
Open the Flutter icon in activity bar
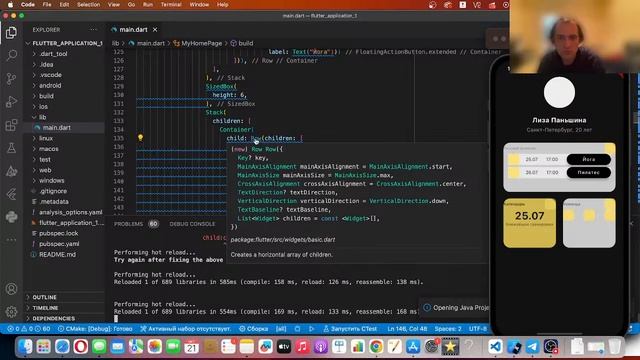pos(11,194)
